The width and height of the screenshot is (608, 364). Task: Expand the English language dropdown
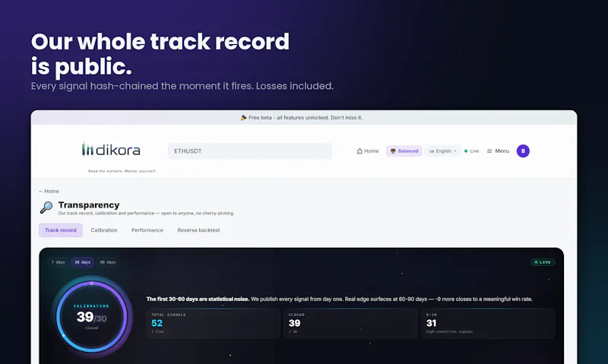click(442, 150)
